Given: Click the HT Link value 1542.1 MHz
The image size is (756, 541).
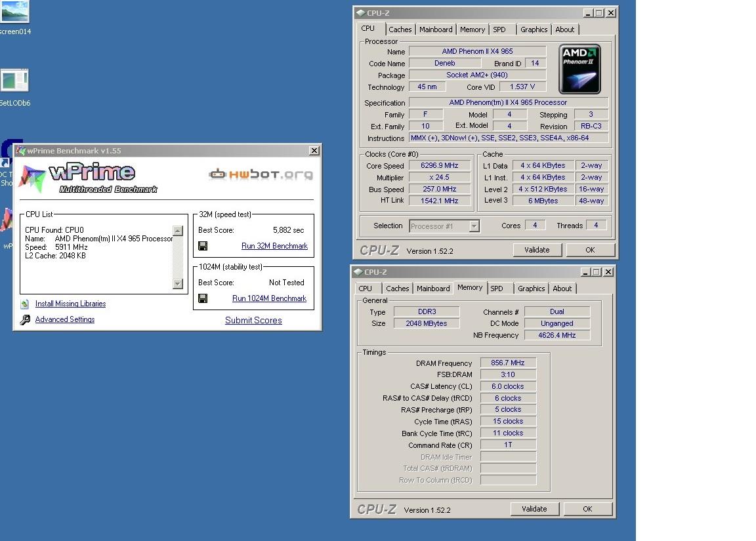Looking at the screenshot, I should pyautogui.click(x=439, y=201).
